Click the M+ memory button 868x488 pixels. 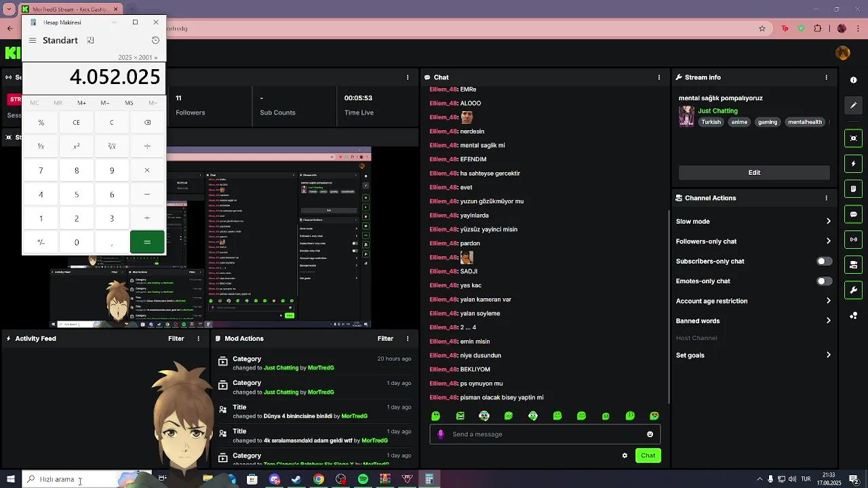tap(81, 103)
